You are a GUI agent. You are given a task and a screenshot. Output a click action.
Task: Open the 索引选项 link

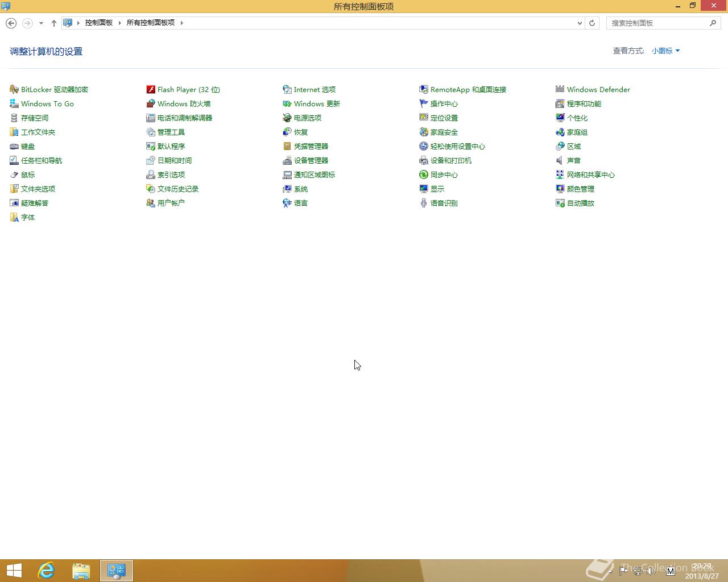pyautogui.click(x=171, y=174)
